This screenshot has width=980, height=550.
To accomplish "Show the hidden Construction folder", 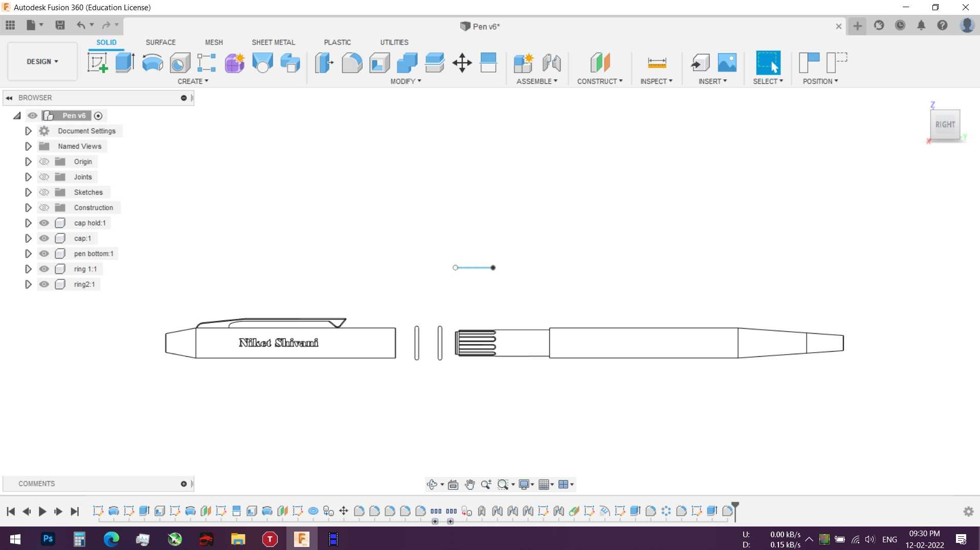I will (44, 208).
